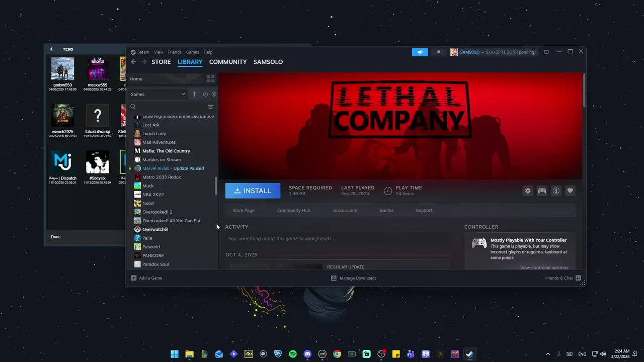Viewport: 644px width, 362px height.
Task: Select fahadalhrariqi account in TCNO window
Action: [x=98, y=116]
